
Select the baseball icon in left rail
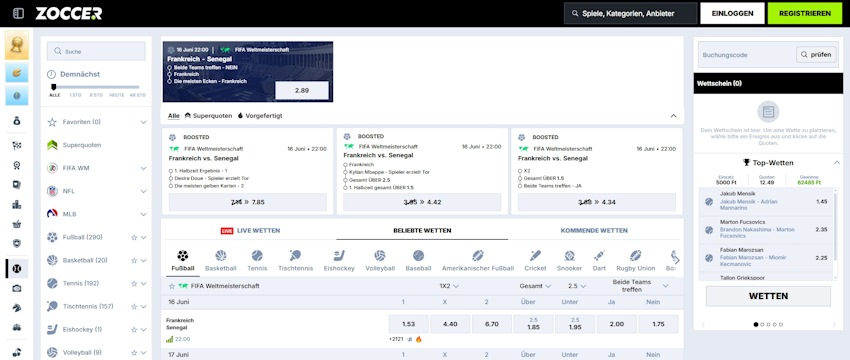(17, 268)
